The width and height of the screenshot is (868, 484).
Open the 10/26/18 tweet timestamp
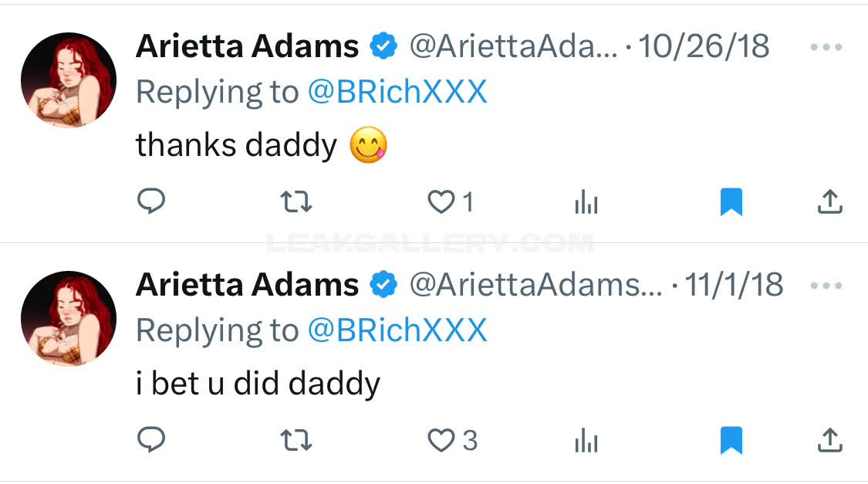click(x=704, y=47)
